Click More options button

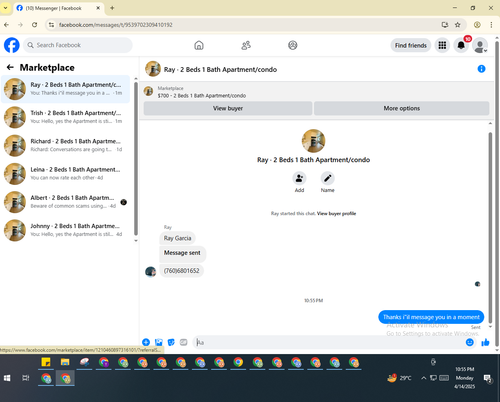402,108
